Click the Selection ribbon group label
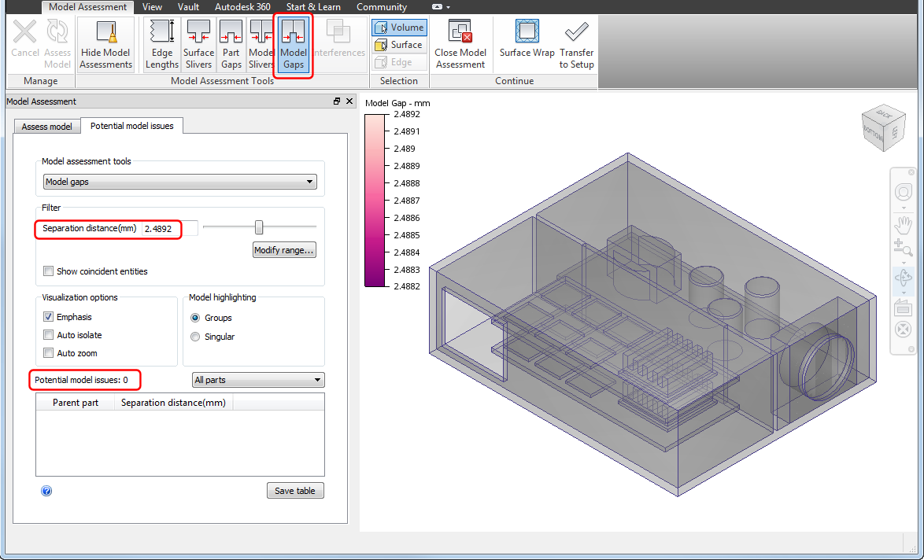Screen dimensions: 924x560 pyautogui.click(x=399, y=81)
